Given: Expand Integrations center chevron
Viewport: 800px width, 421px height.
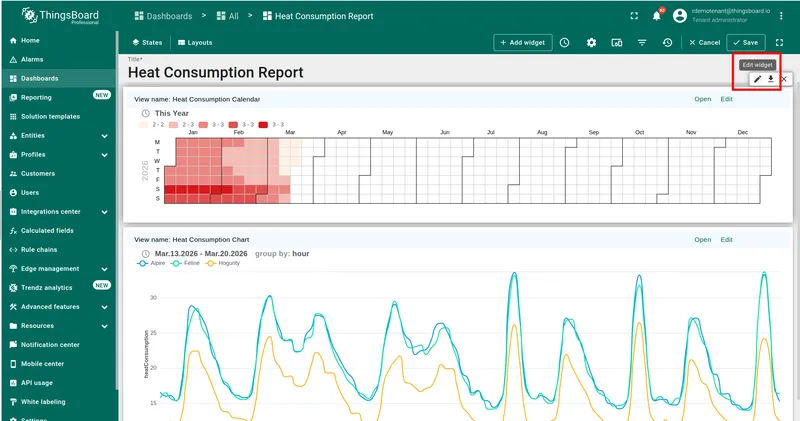Looking at the screenshot, I should point(105,212).
